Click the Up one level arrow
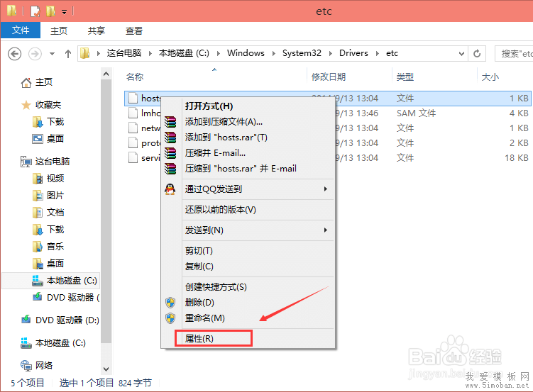533x392 pixels. pyautogui.click(x=68, y=53)
